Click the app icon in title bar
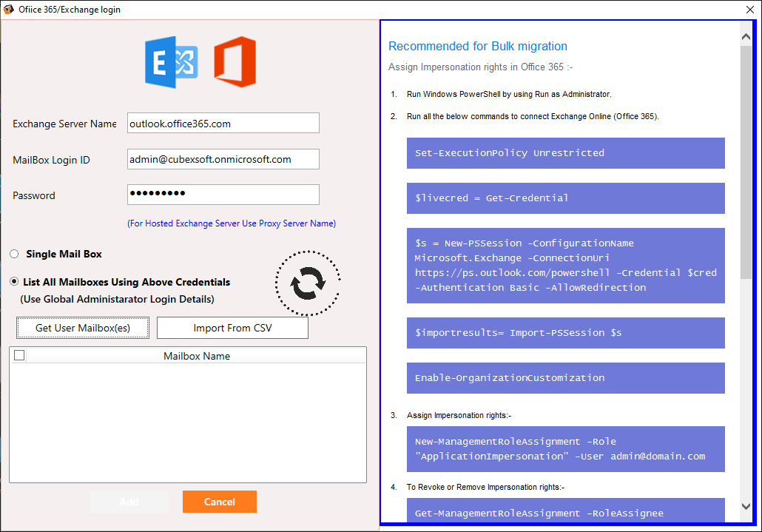The image size is (762, 532). click(8, 9)
